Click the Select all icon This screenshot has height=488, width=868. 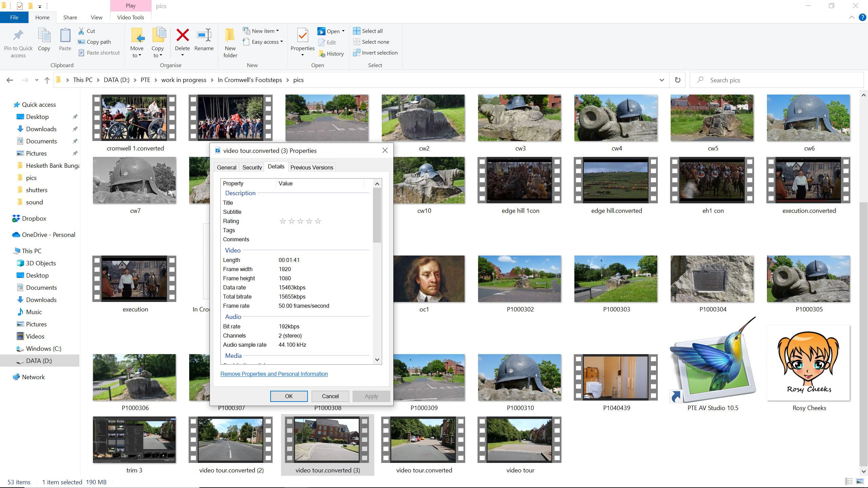356,31
